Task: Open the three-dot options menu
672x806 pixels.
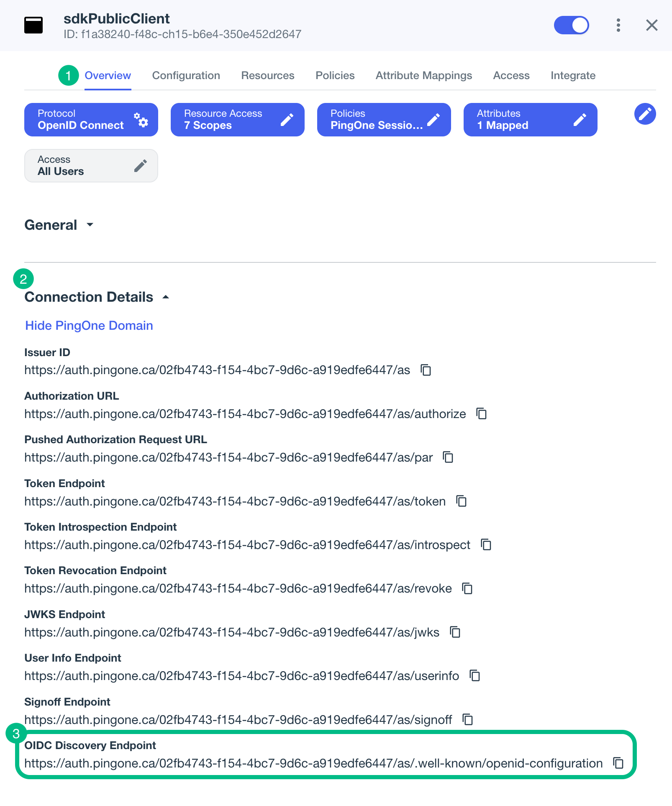Action: pyautogui.click(x=618, y=25)
